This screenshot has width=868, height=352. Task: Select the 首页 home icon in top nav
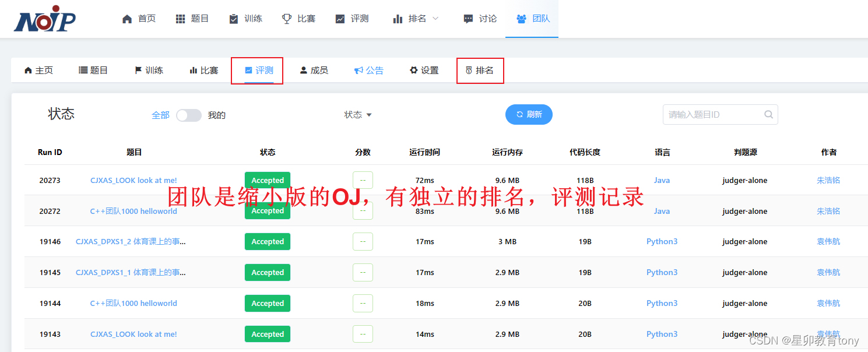coord(126,18)
